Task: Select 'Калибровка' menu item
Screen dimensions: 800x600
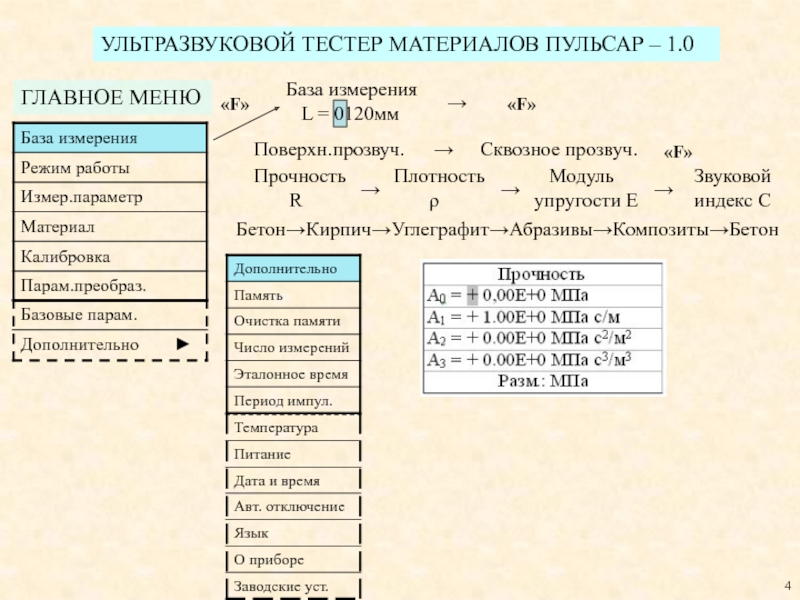Action: point(110,257)
